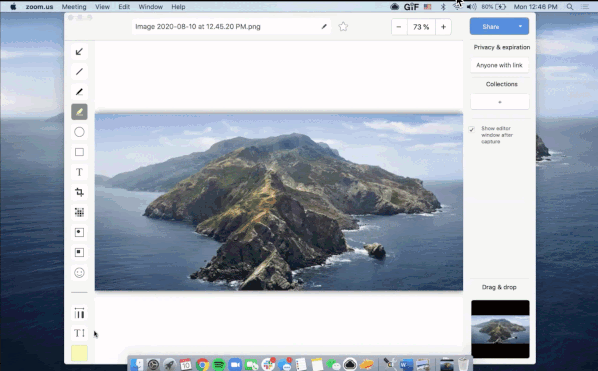Select the straight Line tool
598x371 pixels.
point(79,72)
